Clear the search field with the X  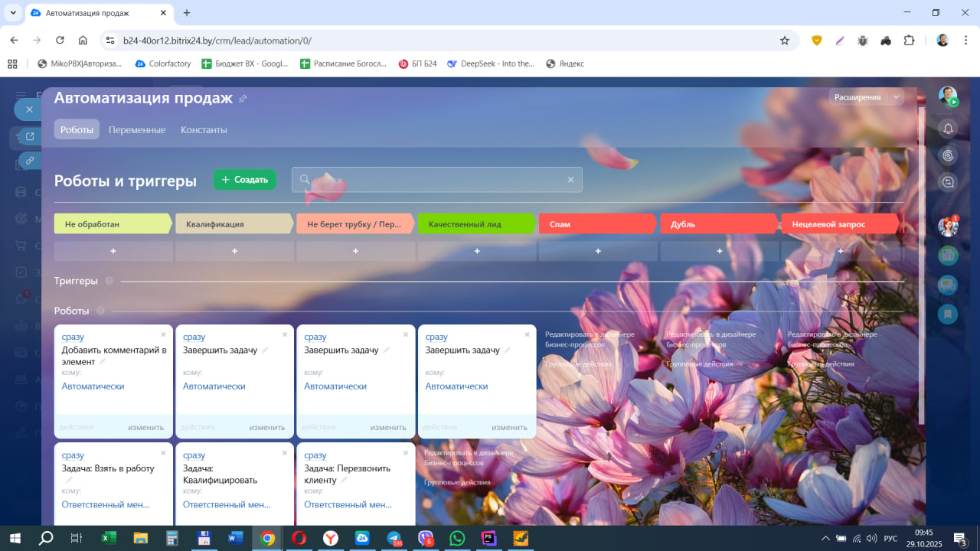coord(570,180)
